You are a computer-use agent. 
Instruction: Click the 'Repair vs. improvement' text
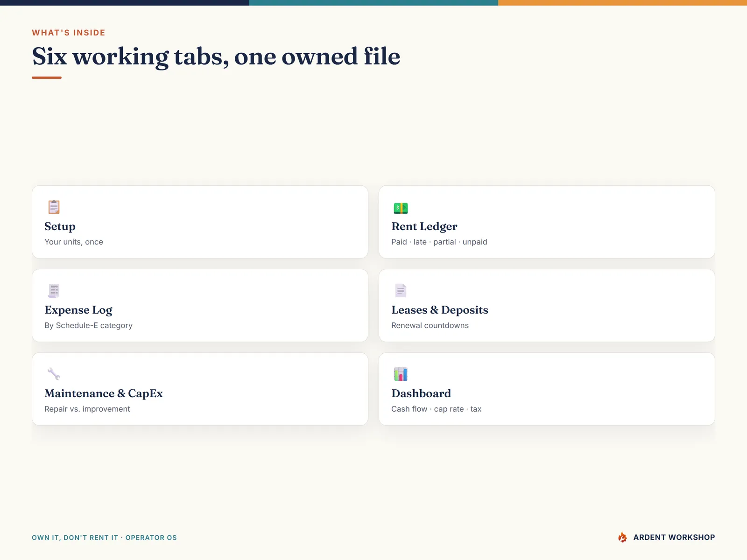[x=87, y=409]
